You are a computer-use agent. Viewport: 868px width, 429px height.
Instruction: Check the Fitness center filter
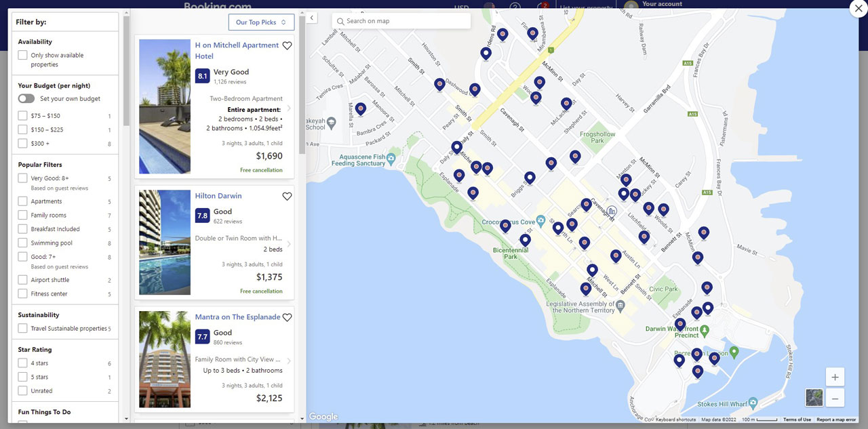pyautogui.click(x=23, y=294)
